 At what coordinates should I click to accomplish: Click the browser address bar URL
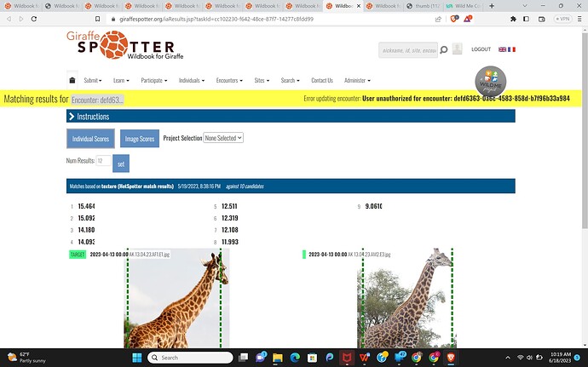click(216, 19)
